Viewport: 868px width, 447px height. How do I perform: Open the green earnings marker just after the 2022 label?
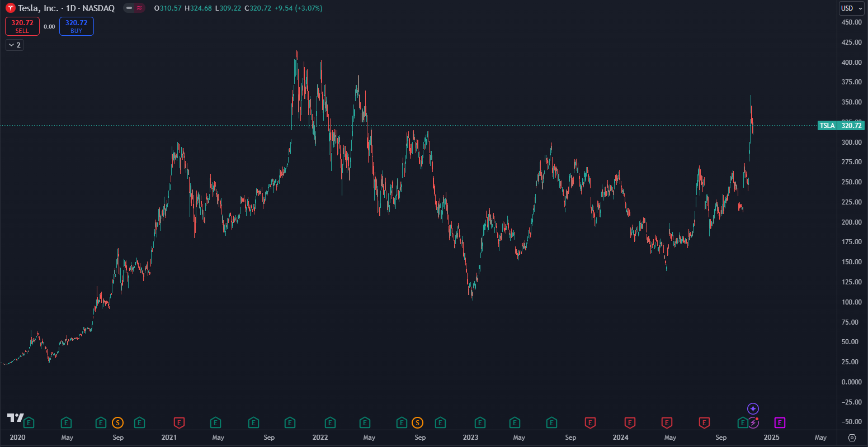pyautogui.click(x=331, y=422)
